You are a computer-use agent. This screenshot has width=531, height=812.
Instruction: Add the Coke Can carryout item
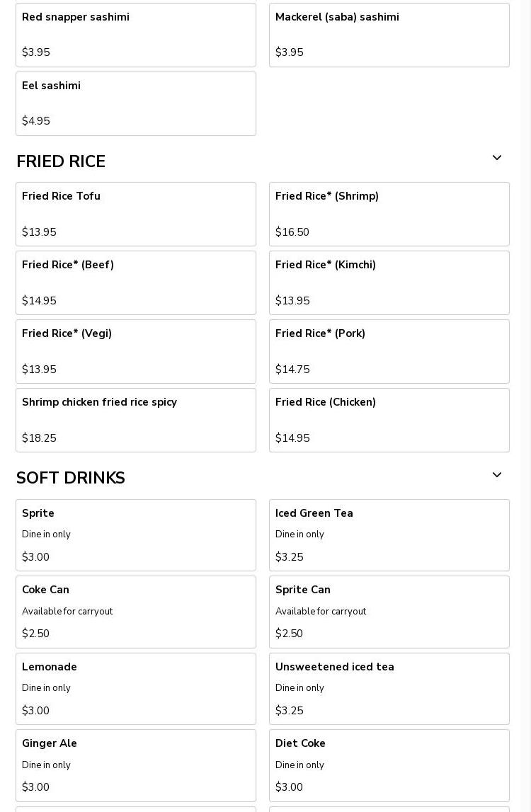[x=136, y=612]
